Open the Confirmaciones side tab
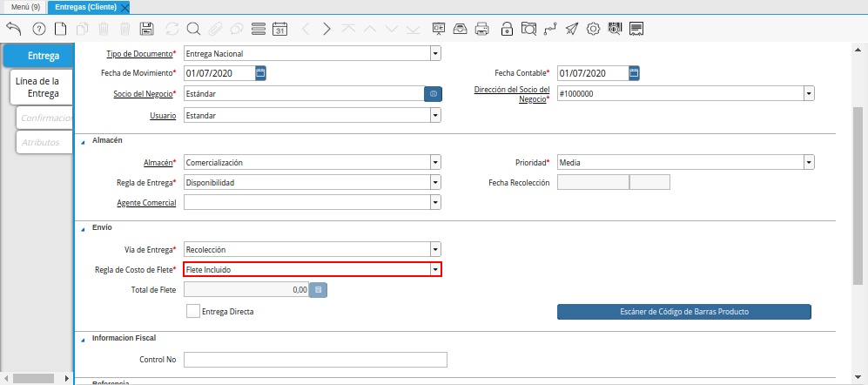 (x=44, y=118)
